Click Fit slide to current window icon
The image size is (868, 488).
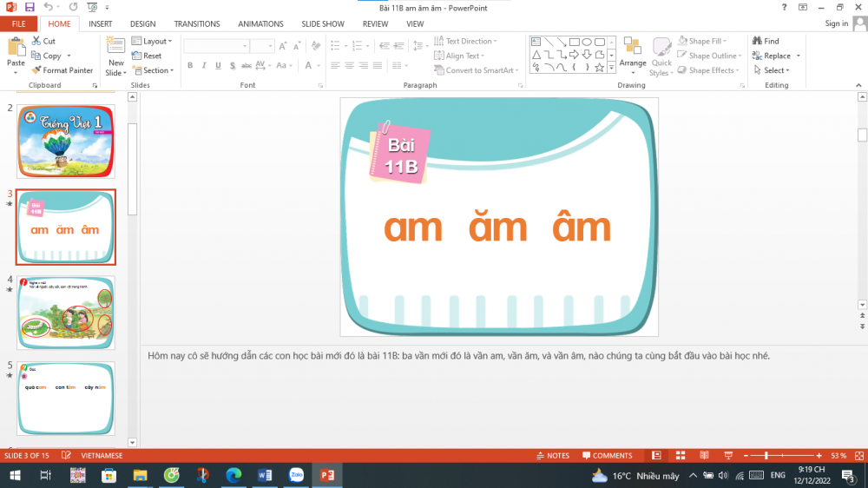point(858,455)
